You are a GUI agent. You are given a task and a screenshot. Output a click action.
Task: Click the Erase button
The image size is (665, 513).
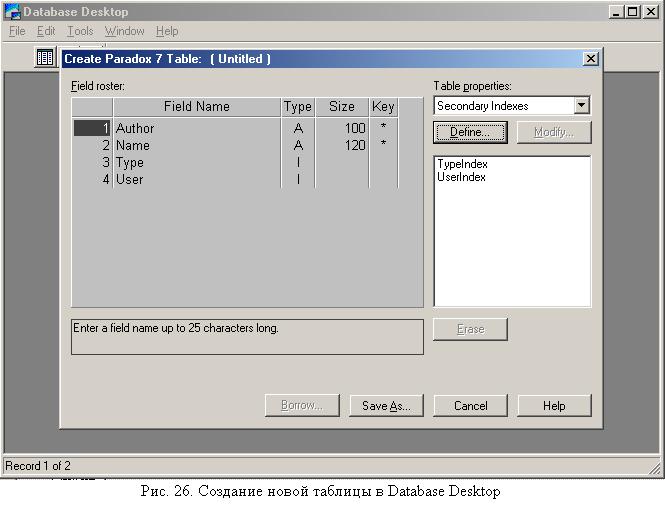pyautogui.click(x=470, y=329)
